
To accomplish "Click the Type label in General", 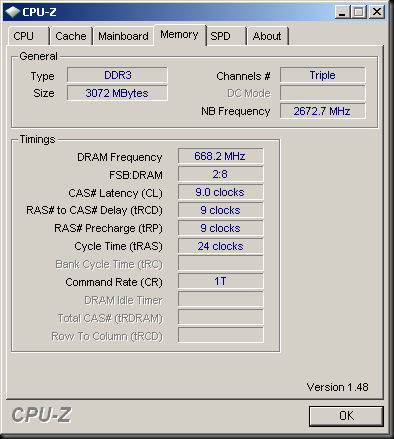I will pos(42,76).
